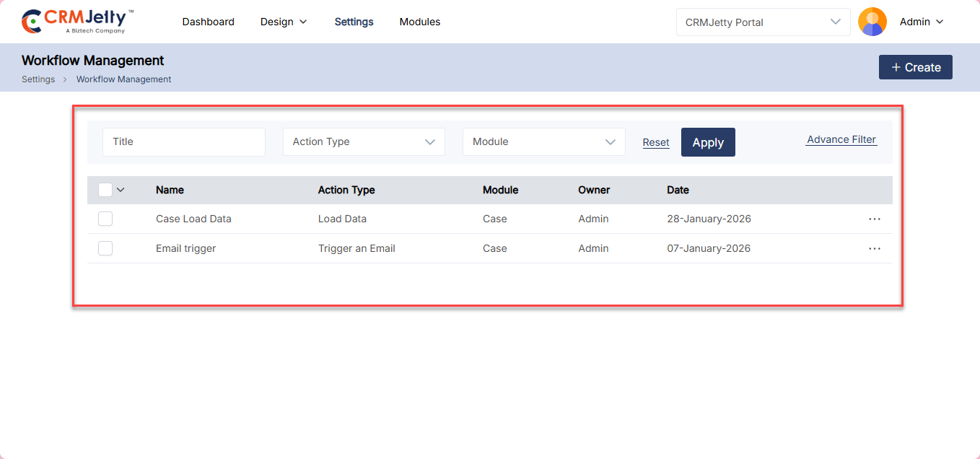Open three-dot menu for Email trigger

pyautogui.click(x=874, y=248)
